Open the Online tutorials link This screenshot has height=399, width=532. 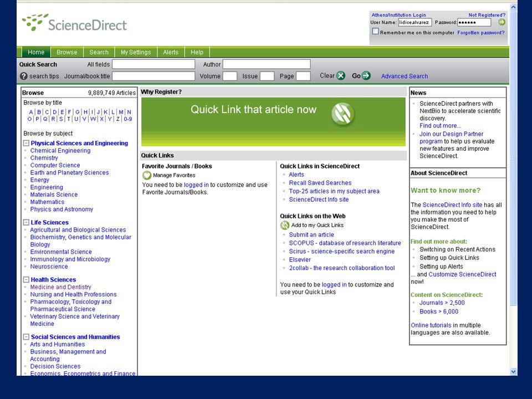(431, 325)
